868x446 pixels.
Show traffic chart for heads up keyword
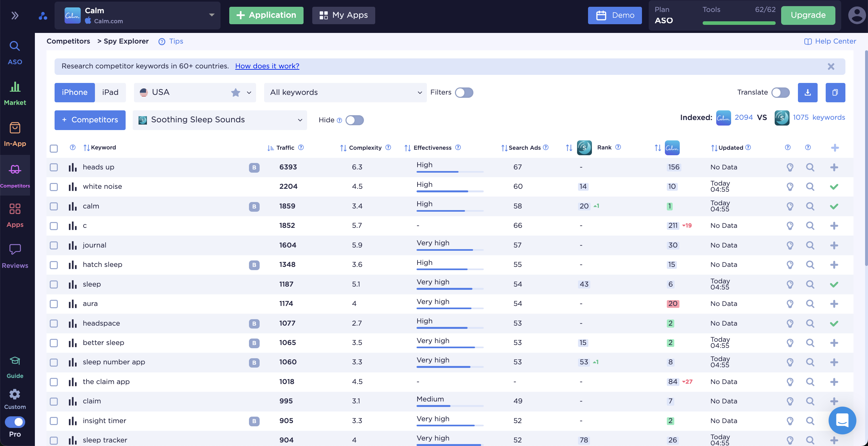pos(72,167)
